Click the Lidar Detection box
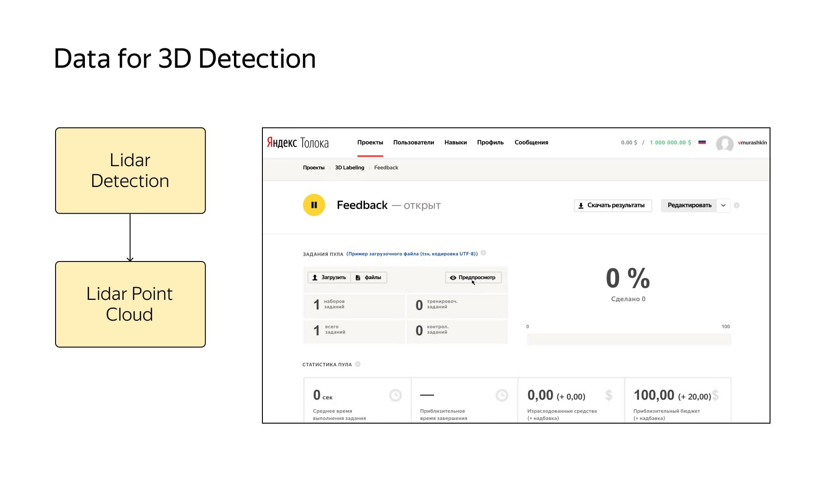 [131, 171]
